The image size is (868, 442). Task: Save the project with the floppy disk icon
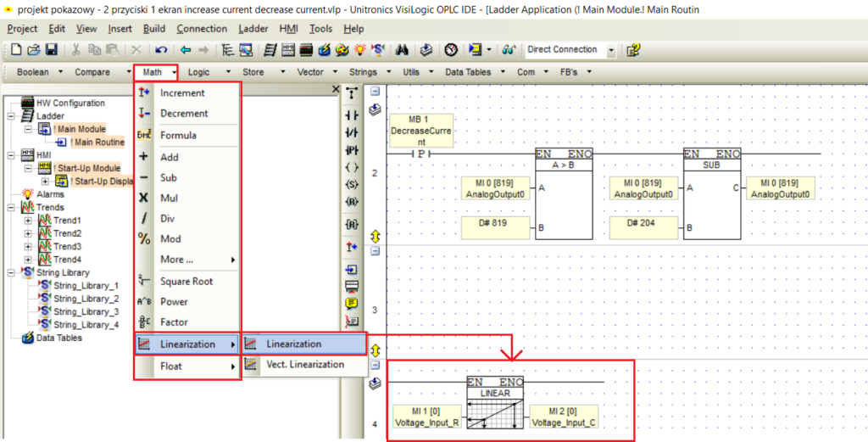[52, 50]
